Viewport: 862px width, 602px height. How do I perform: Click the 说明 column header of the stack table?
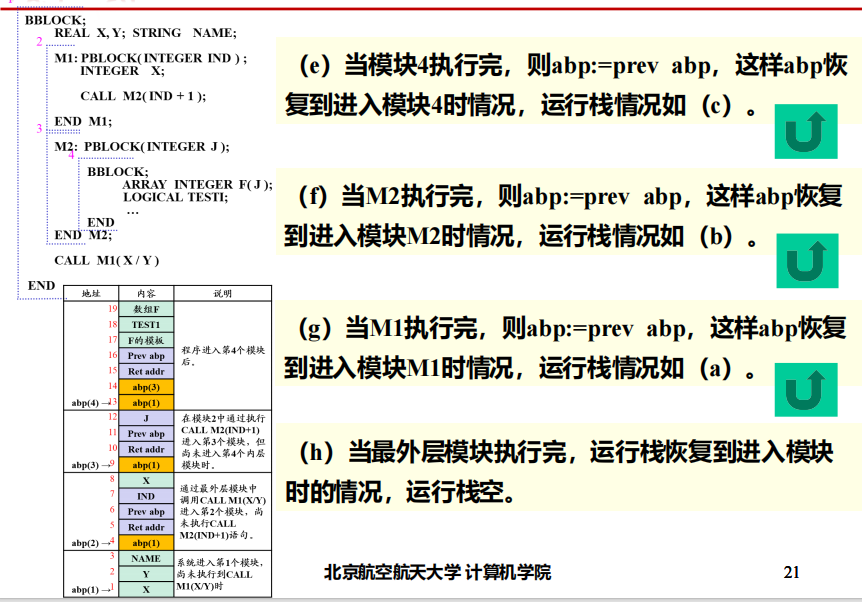click(223, 294)
